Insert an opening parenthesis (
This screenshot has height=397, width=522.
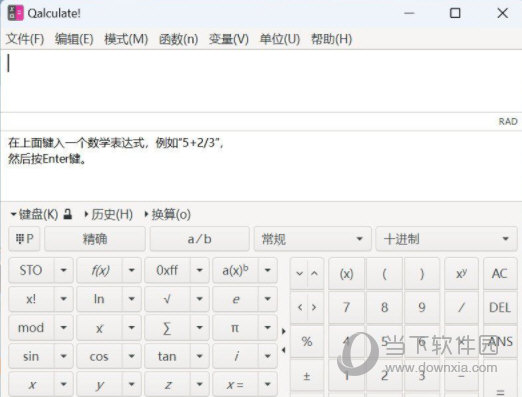[x=384, y=274]
